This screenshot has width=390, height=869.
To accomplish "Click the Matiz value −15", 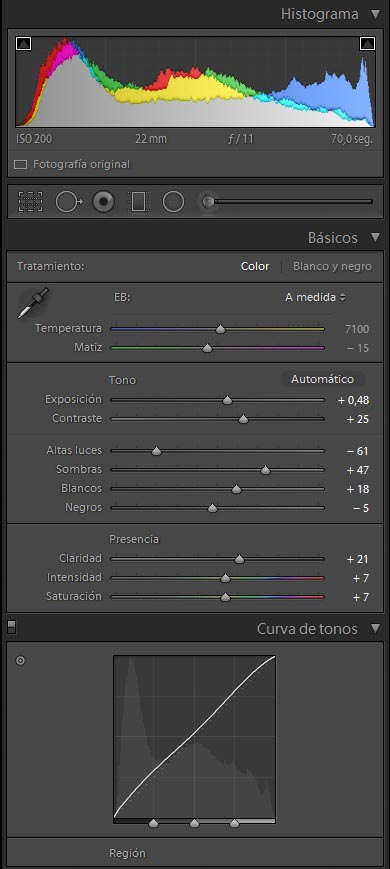I will (x=358, y=348).
